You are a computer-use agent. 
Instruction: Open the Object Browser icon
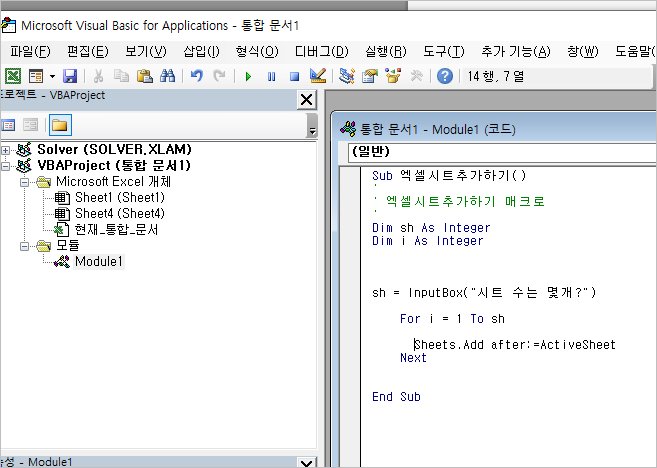click(392, 76)
